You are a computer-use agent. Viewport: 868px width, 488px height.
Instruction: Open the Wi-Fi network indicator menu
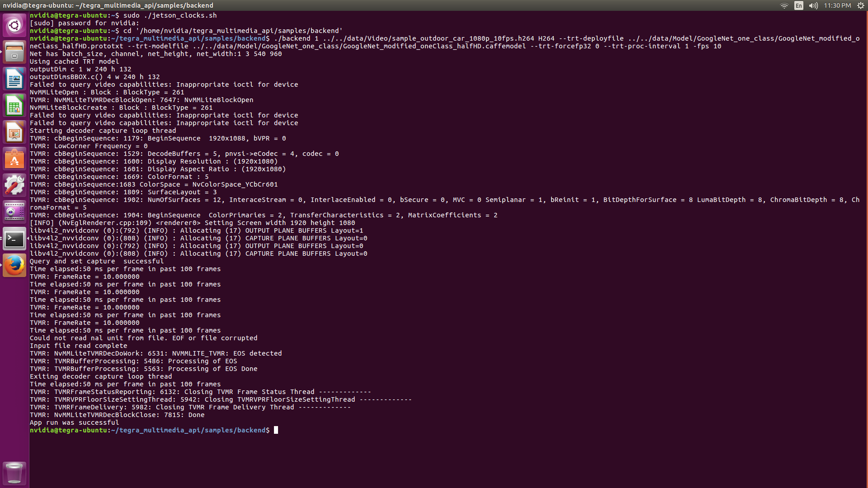click(784, 5)
